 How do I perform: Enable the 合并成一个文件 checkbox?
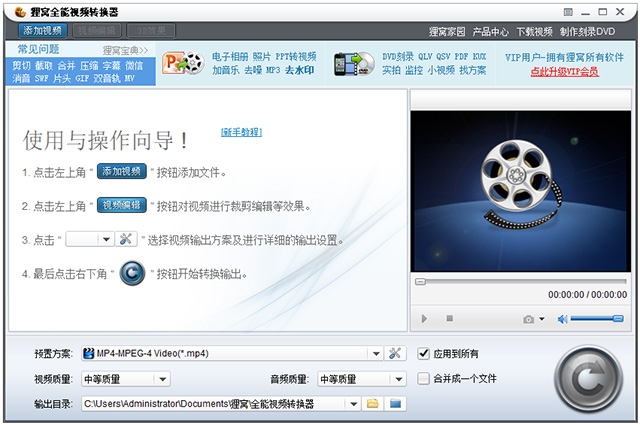click(x=423, y=378)
